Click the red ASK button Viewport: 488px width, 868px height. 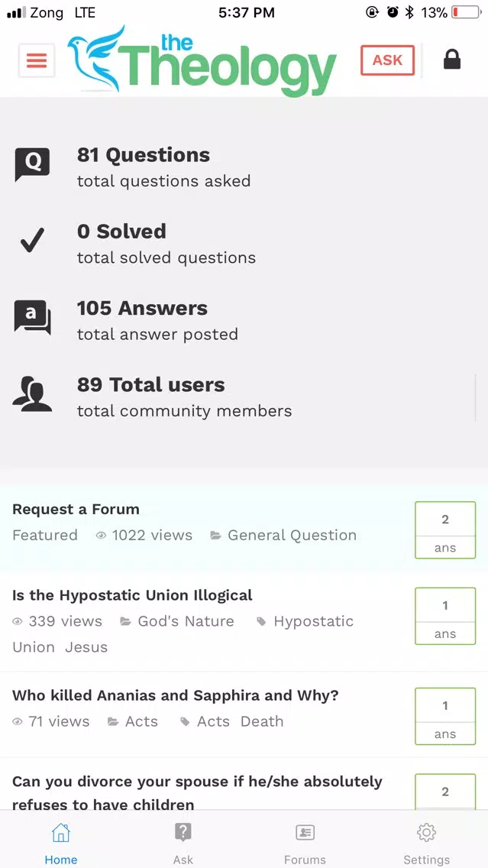[387, 60]
